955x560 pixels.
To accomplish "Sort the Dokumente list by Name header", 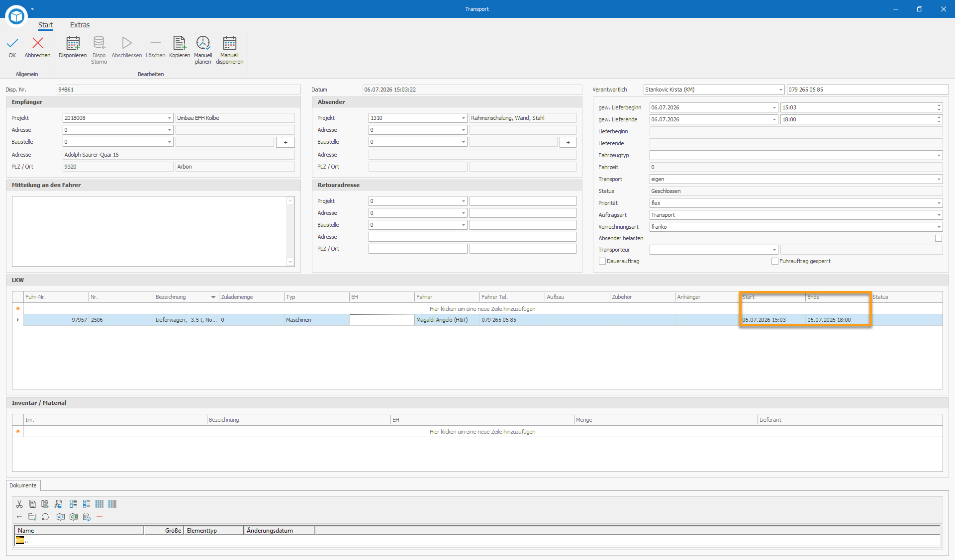I will (79, 531).
